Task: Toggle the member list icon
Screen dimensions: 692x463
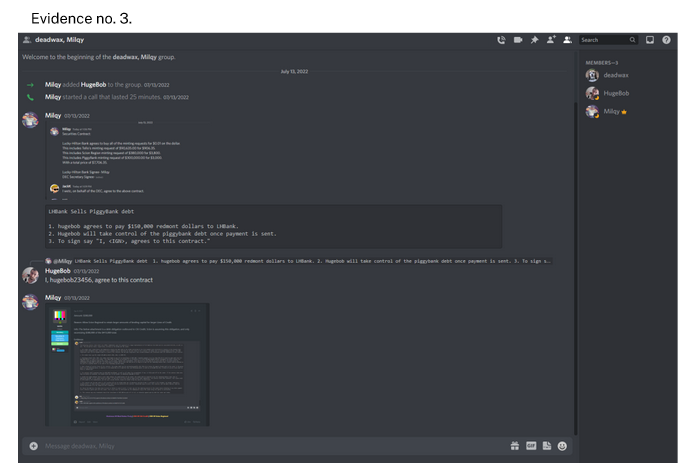Action: coord(568,40)
